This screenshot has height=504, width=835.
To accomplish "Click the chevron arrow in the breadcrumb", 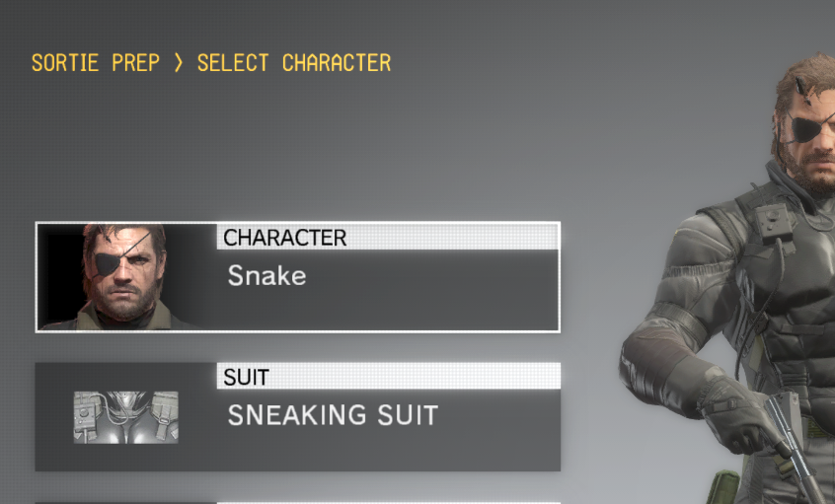I will pos(179,63).
